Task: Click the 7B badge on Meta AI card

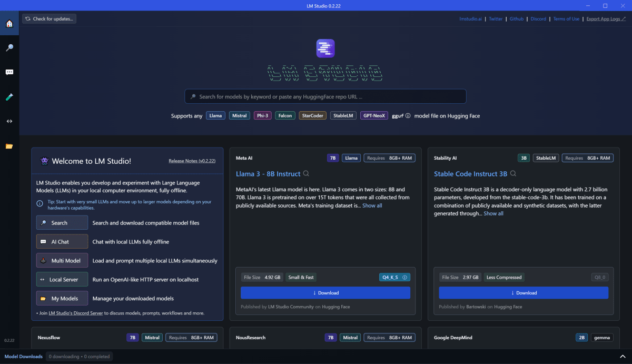Action: (x=333, y=158)
